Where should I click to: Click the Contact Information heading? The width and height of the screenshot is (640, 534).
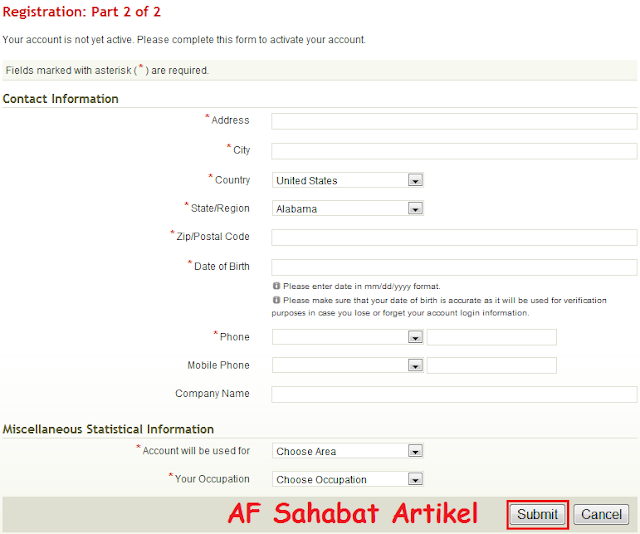tap(60, 99)
